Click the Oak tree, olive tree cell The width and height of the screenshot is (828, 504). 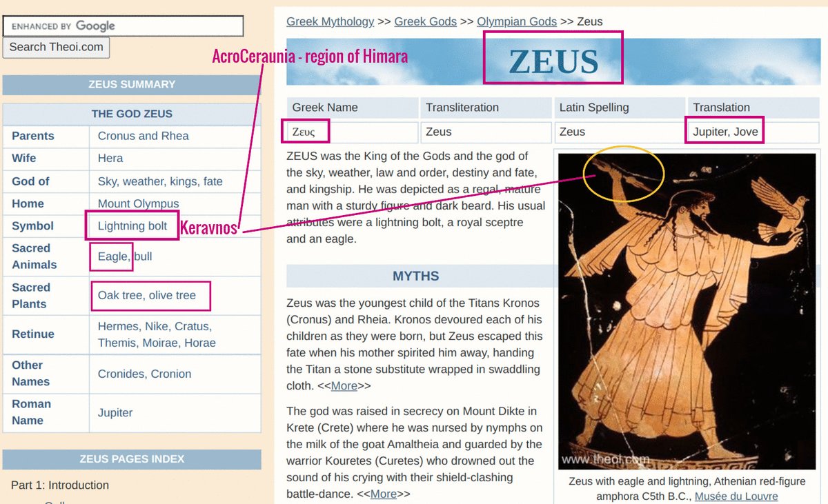tap(175, 296)
